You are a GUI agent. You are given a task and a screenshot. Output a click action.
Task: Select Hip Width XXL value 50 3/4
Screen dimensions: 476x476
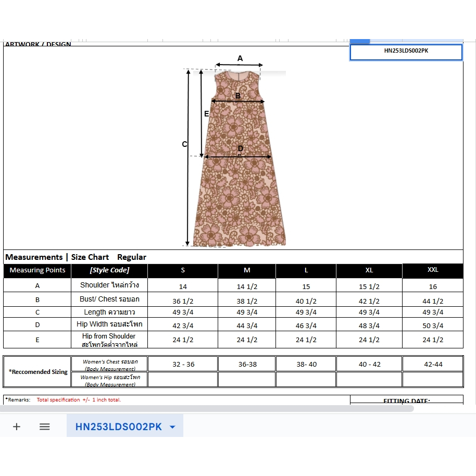coord(432,325)
